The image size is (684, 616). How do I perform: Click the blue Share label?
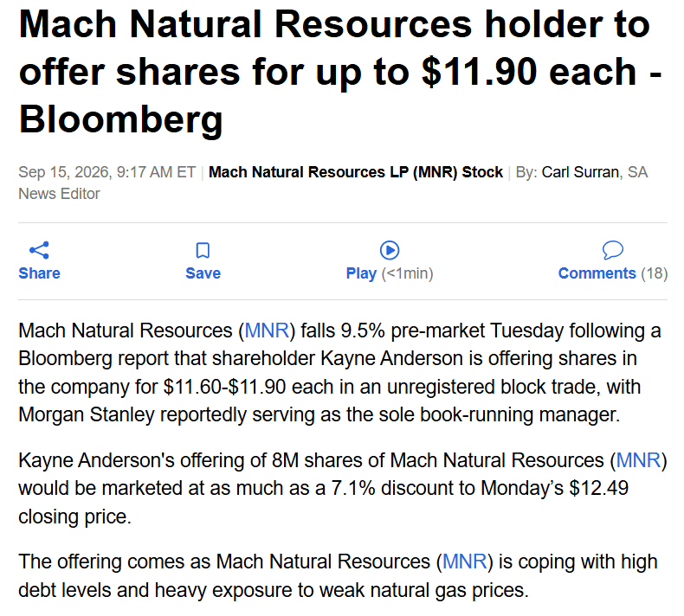click(x=39, y=273)
